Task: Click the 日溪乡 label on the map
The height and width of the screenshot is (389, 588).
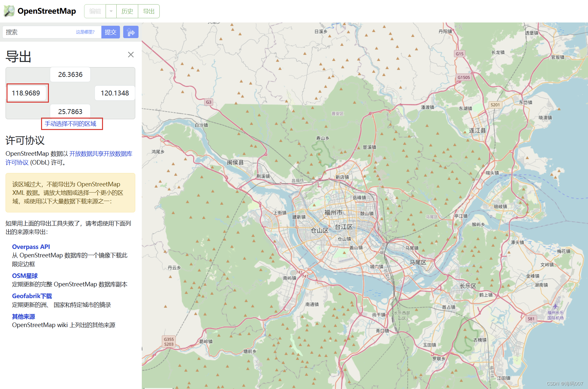Action: click(x=321, y=32)
